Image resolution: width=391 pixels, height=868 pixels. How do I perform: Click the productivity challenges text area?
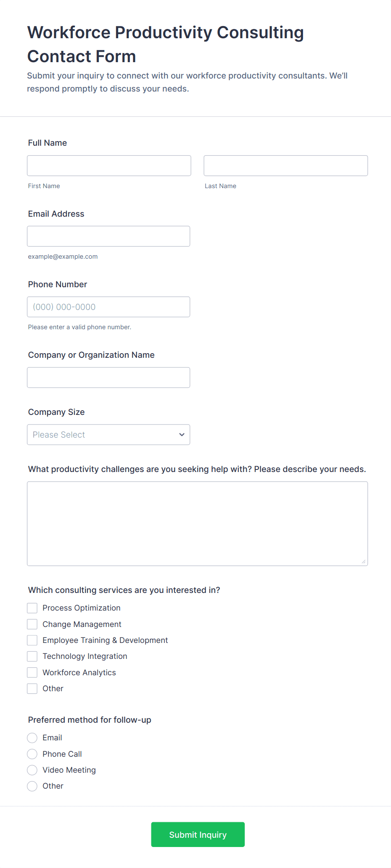coord(197,523)
